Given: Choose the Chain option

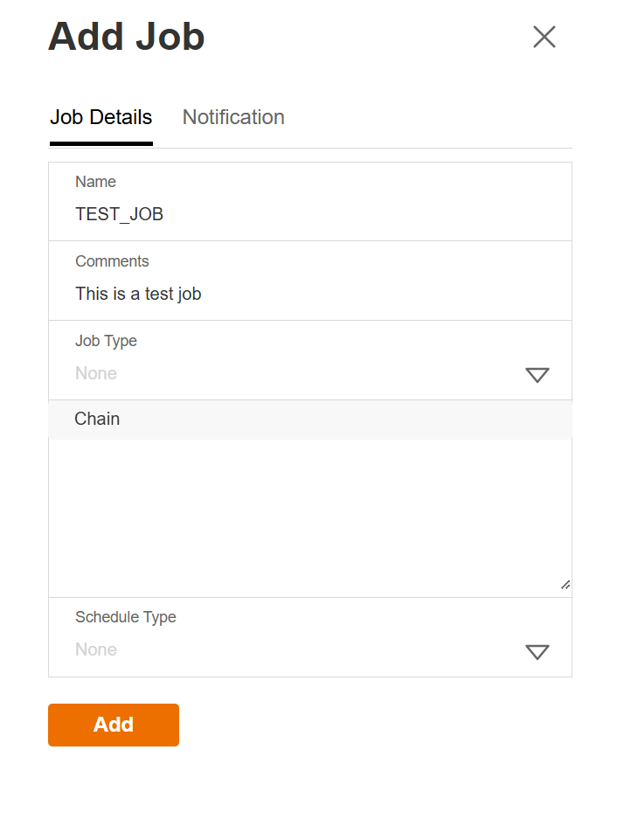Looking at the screenshot, I should click(97, 419).
